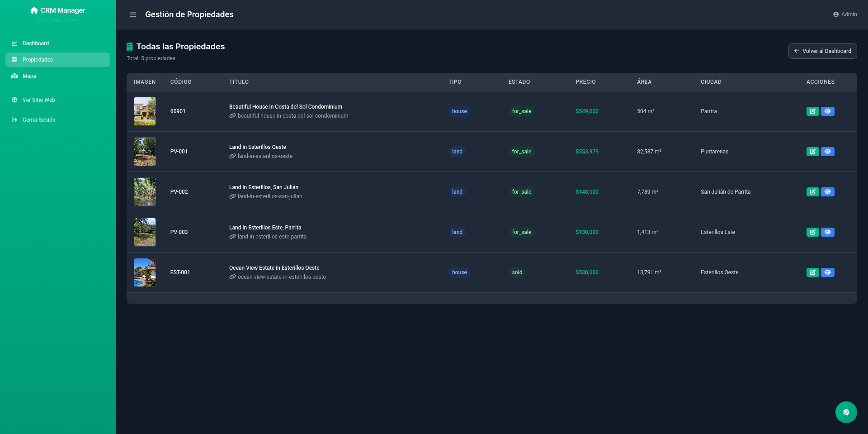Viewport: 868px width, 434px height.
Task: Click the CRM Manager home logo
Action: tap(57, 10)
